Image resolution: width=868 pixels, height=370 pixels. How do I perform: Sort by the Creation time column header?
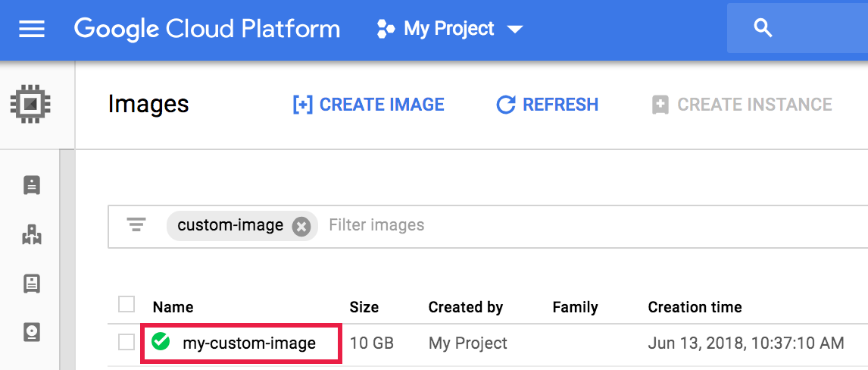tap(695, 307)
